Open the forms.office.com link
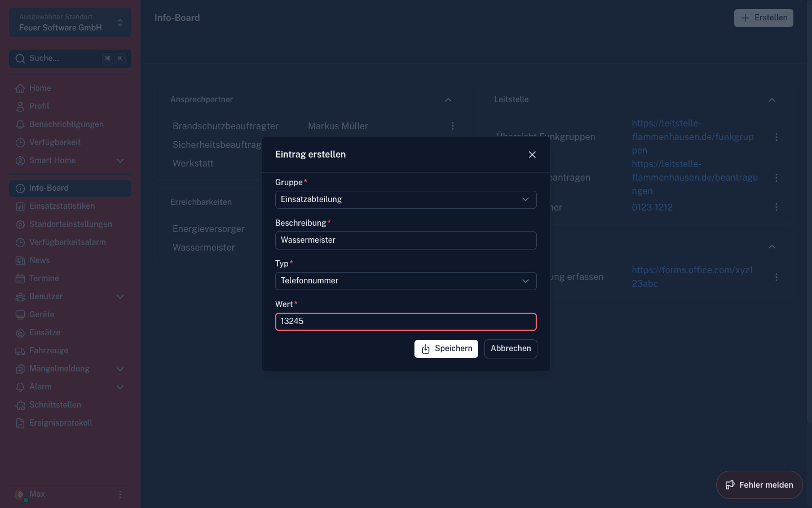Image resolution: width=812 pixels, height=508 pixels. click(692, 277)
